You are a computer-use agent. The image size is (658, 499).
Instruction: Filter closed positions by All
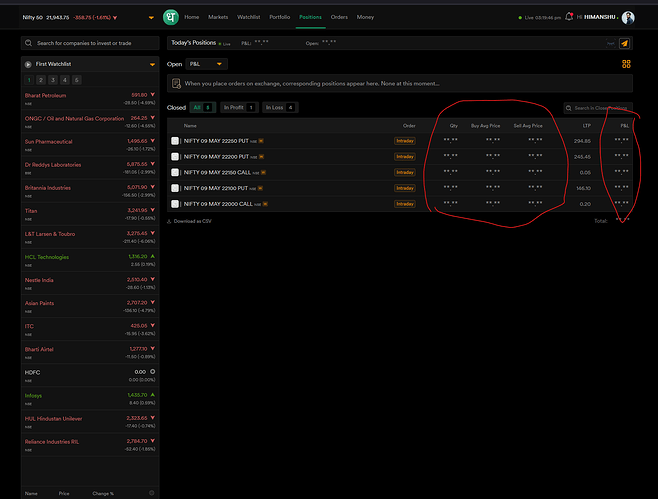coord(203,107)
